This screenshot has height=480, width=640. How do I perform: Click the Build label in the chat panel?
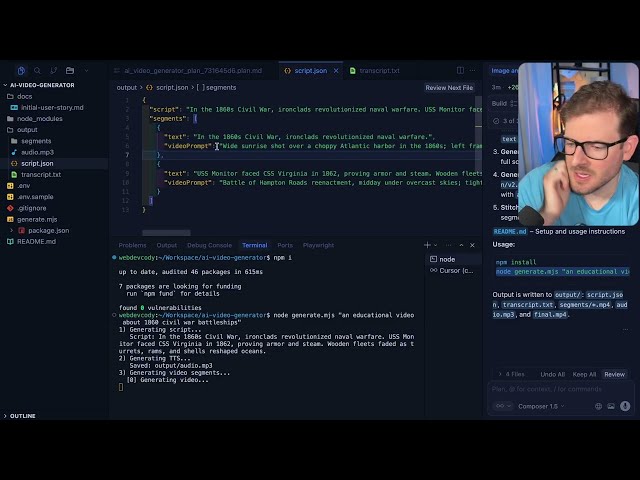(499, 104)
